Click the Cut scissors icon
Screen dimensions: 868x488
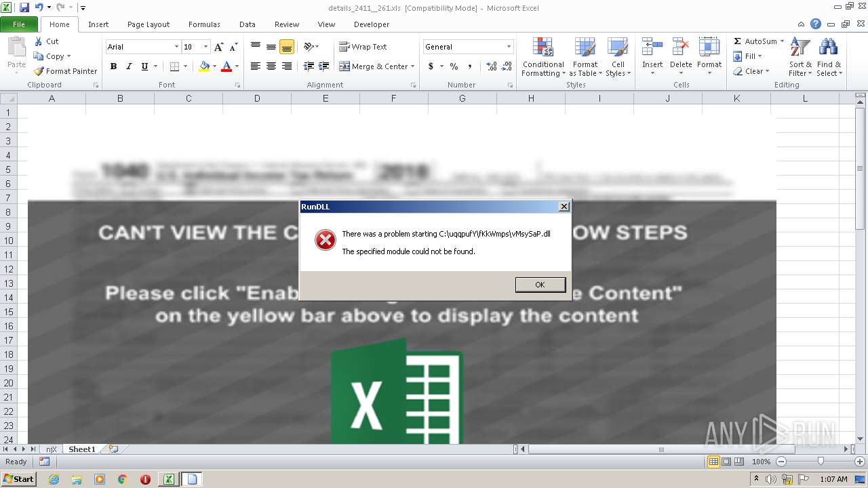click(39, 41)
